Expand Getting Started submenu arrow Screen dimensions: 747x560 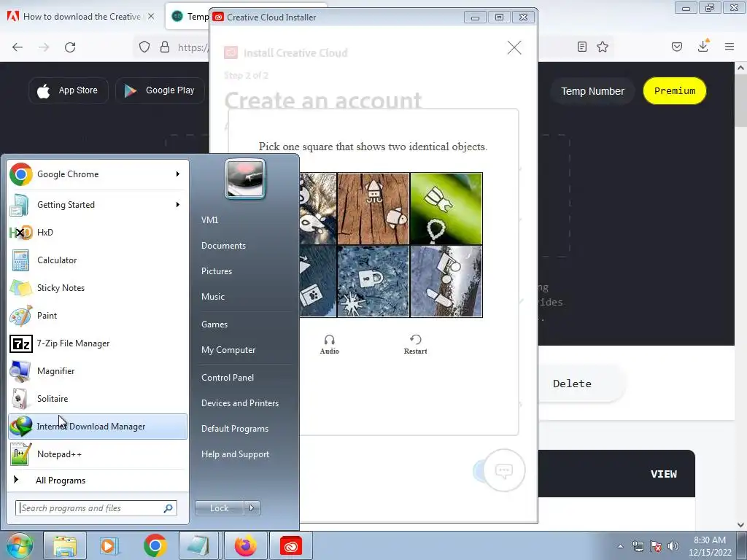point(178,205)
